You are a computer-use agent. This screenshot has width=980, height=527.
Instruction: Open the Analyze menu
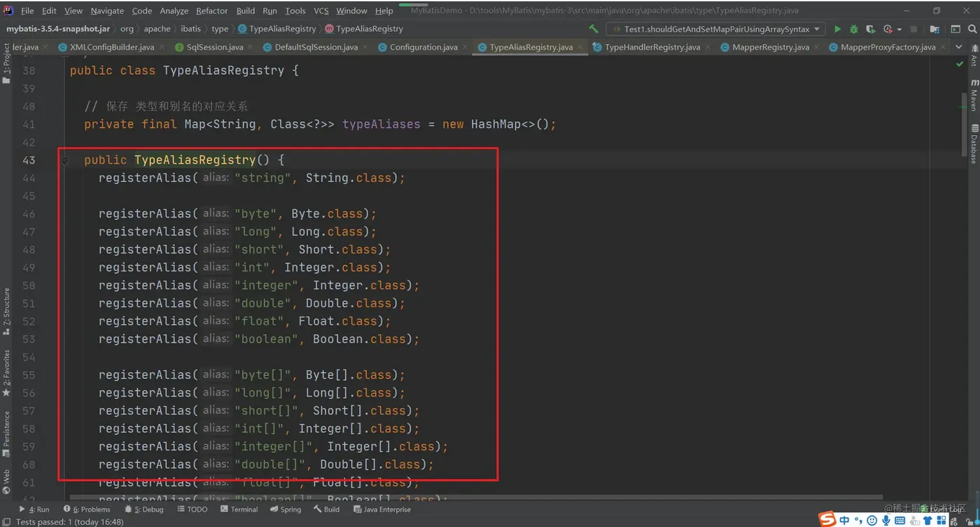coord(174,10)
